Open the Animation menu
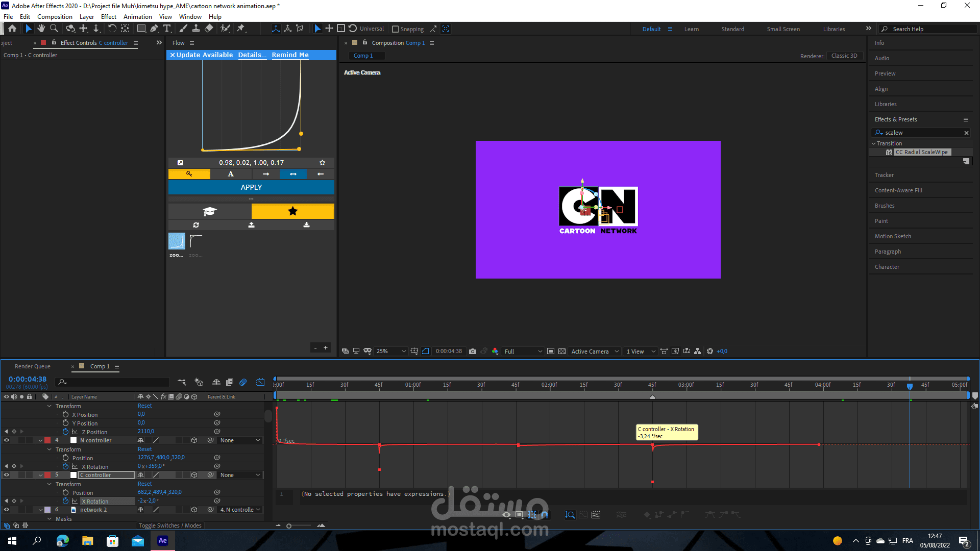Screen dimensions: 980x551 [137, 17]
